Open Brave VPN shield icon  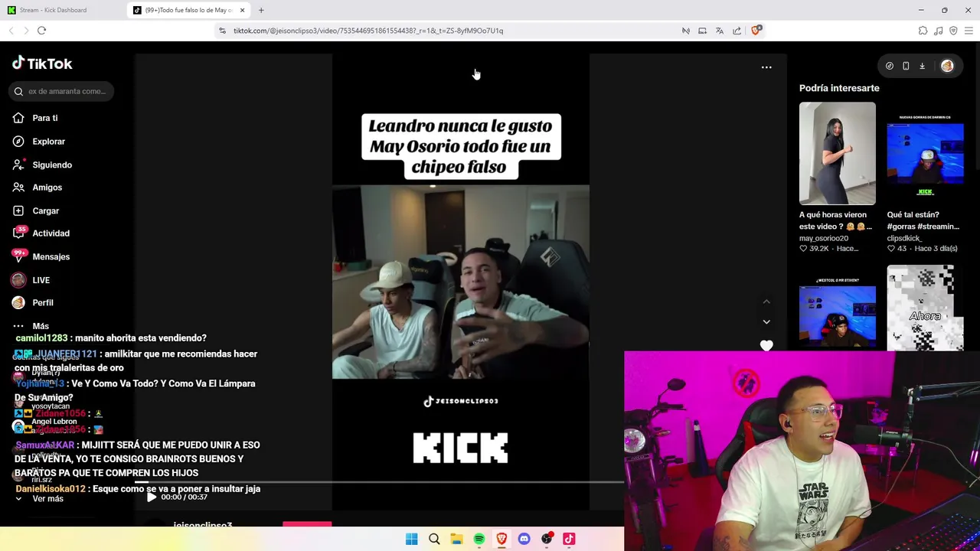coord(953,31)
